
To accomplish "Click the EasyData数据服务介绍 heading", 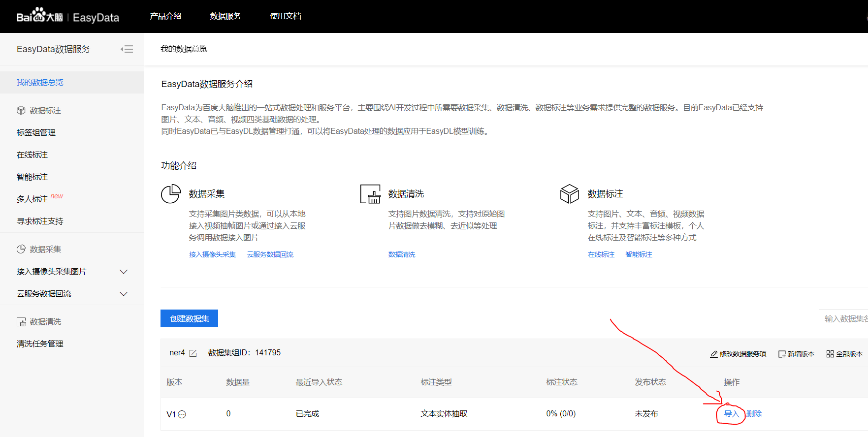I will (x=207, y=84).
